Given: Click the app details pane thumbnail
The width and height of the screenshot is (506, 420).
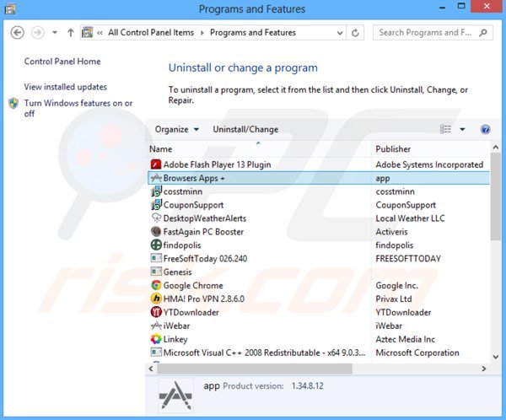Looking at the screenshot, I should coord(176,396).
